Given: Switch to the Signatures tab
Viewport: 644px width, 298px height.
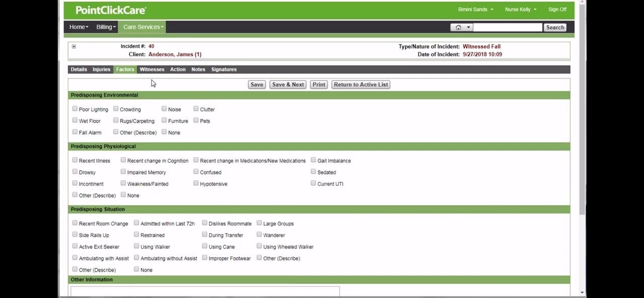Looking at the screenshot, I should pos(224,69).
